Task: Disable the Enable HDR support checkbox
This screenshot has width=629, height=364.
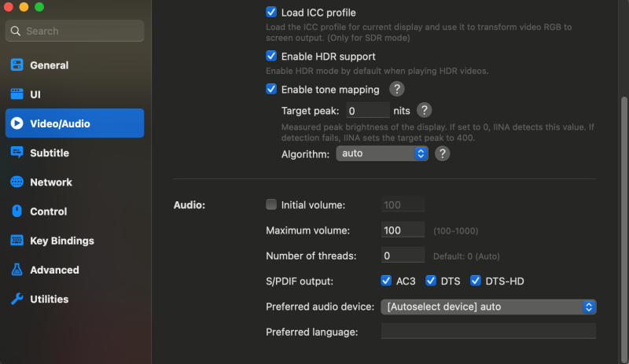Action: coord(271,56)
